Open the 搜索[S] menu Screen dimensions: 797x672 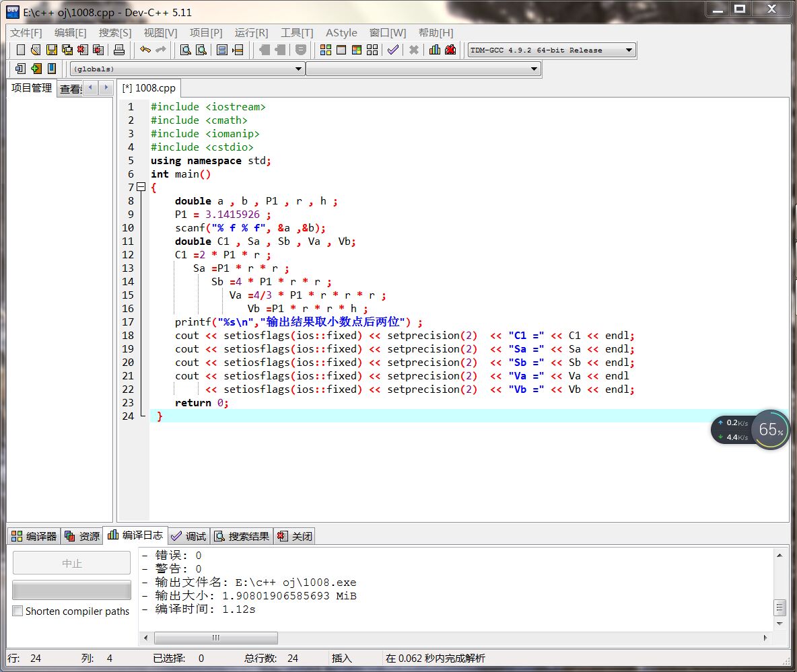point(115,32)
